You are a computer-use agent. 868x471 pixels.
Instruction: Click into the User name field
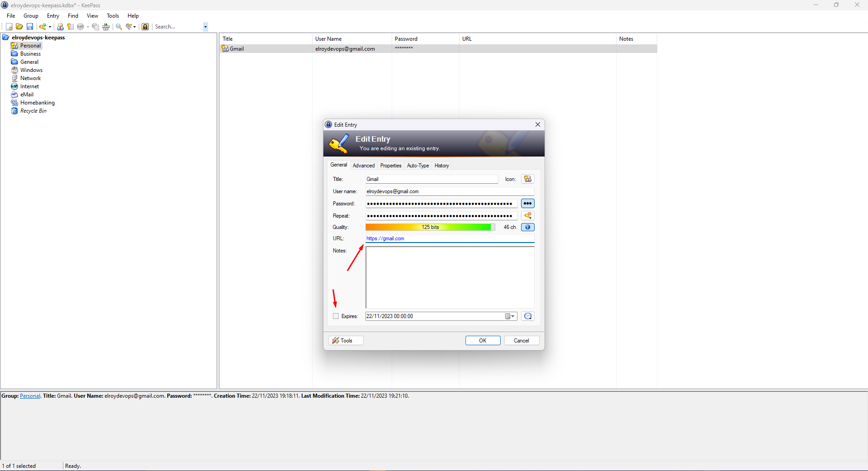click(x=450, y=191)
